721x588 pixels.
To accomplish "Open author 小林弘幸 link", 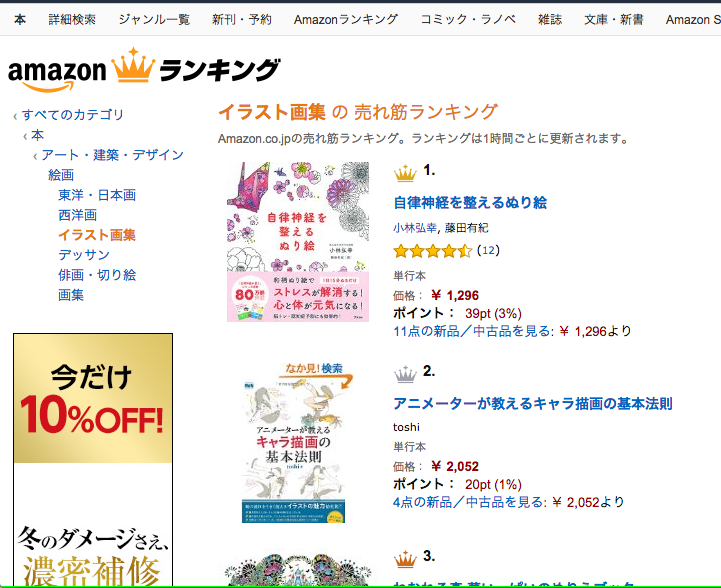I will click(415, 228).
